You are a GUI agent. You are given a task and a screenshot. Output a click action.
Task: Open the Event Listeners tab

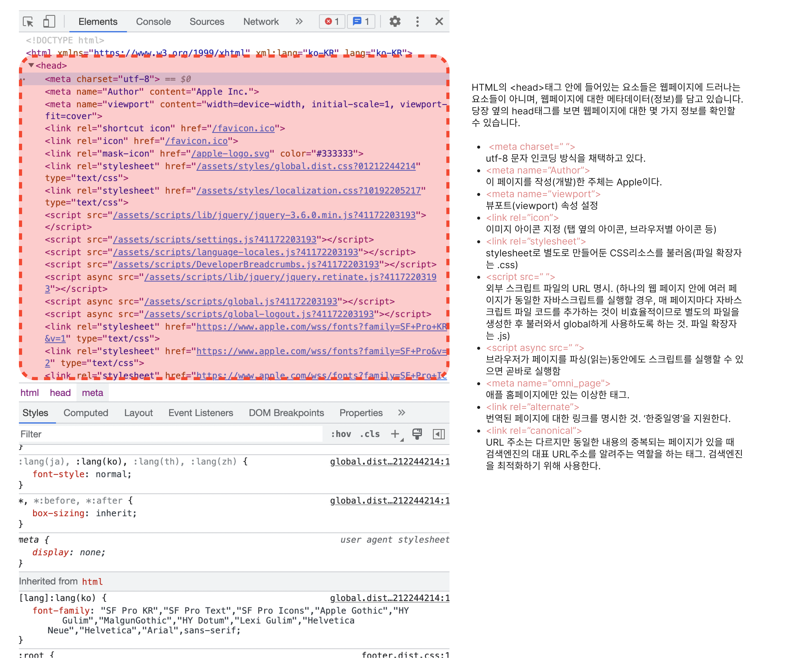(200, 413)
